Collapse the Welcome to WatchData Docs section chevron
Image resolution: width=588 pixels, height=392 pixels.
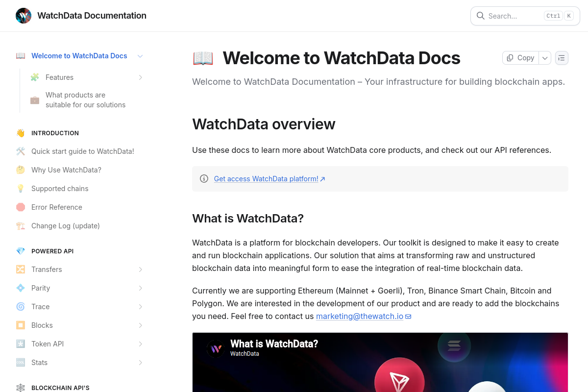[x=140, y=56]
